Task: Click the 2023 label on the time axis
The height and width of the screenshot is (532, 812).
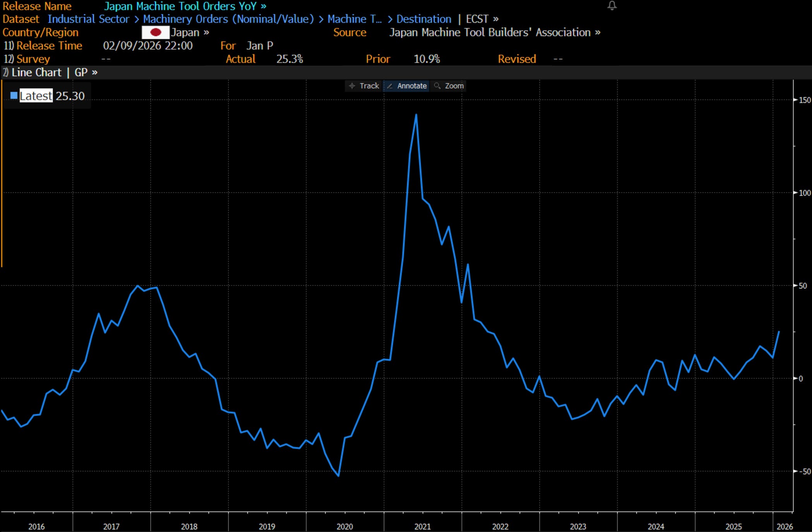Action: point(578,527)
